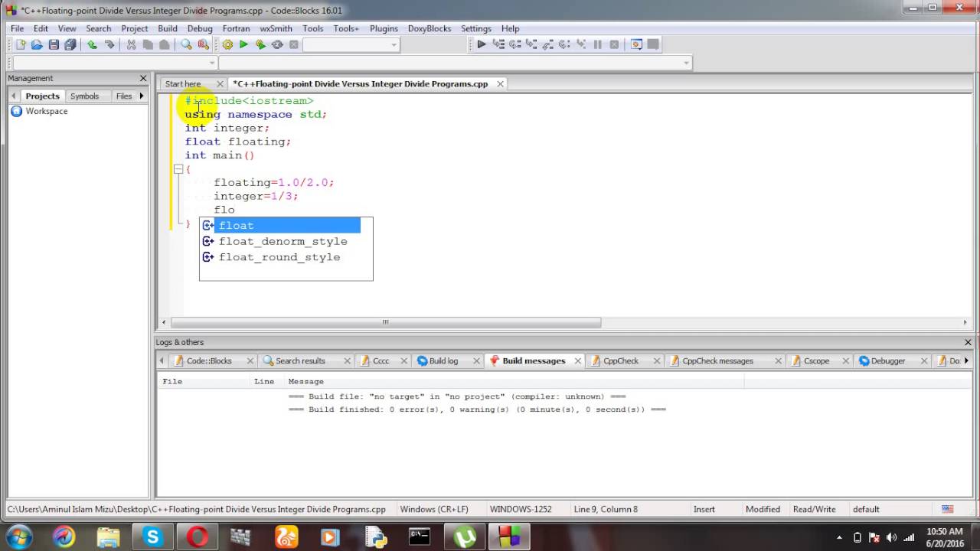Switch to the Search results tab

(x=300, y=360)
